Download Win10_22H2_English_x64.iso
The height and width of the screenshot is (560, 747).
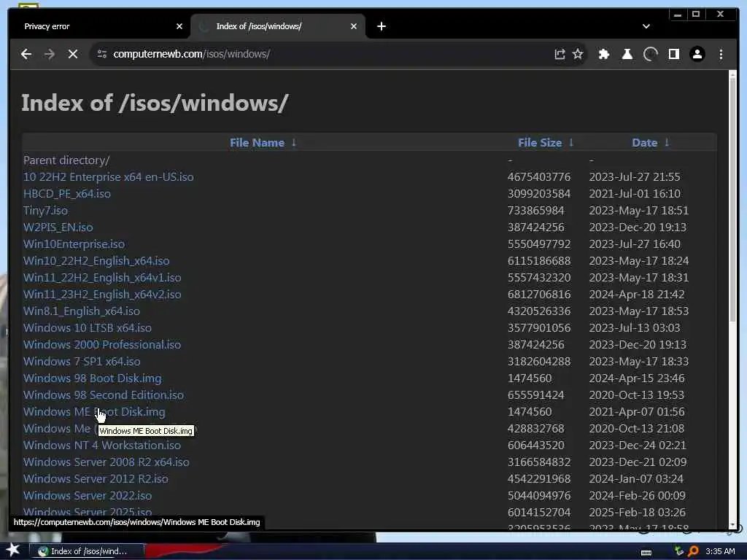tap(96, 261)
